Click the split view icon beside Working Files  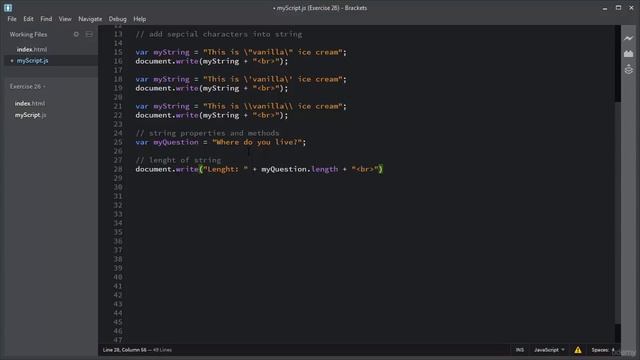tap(89, 34)
